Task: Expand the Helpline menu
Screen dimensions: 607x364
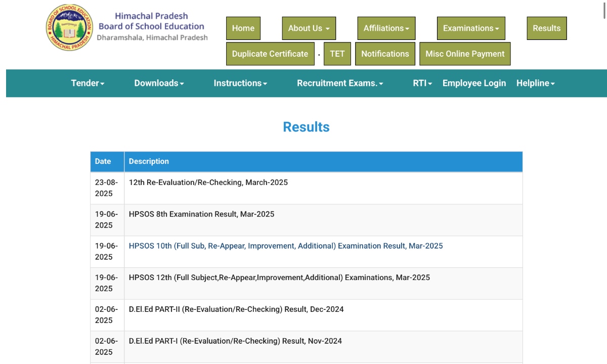Action: (x=536, y=83)
